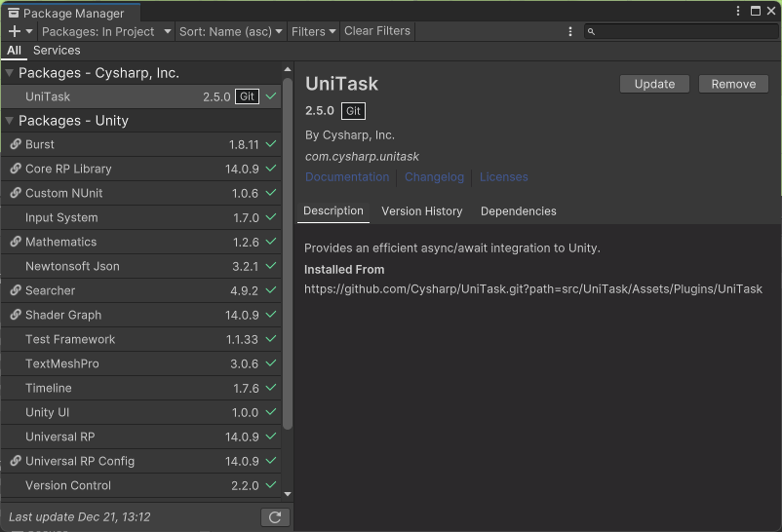The height and width of the screenshot is (532, 782).
Task: Open the Filters dropdown
Action: 313,31
